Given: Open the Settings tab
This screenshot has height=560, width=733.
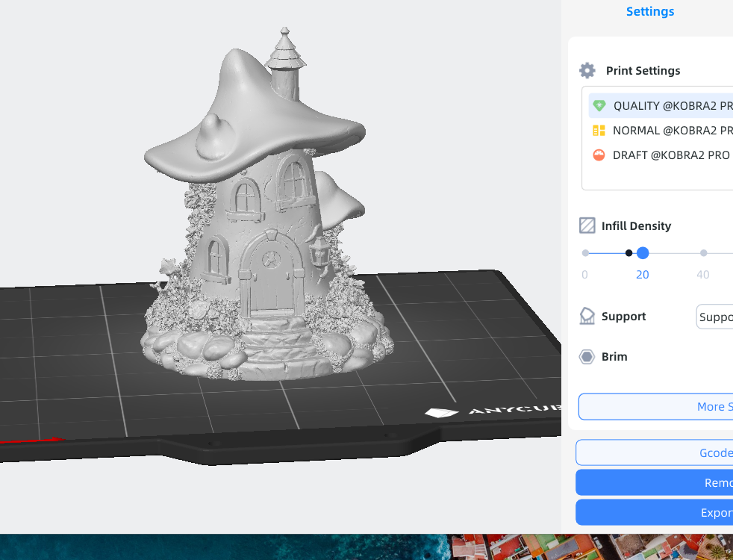Looking at the screenshot, I should coord(649,12).
